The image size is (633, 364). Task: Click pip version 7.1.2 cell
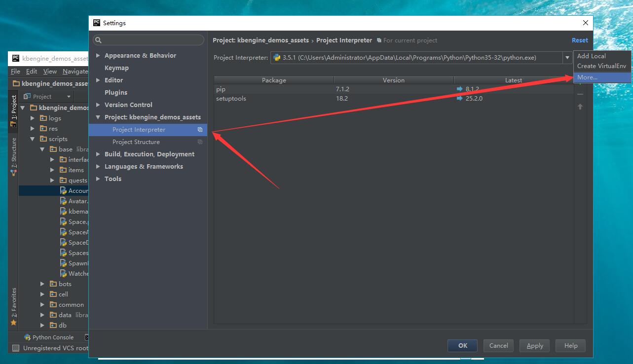pyautogui.click(x=342, y=89)
